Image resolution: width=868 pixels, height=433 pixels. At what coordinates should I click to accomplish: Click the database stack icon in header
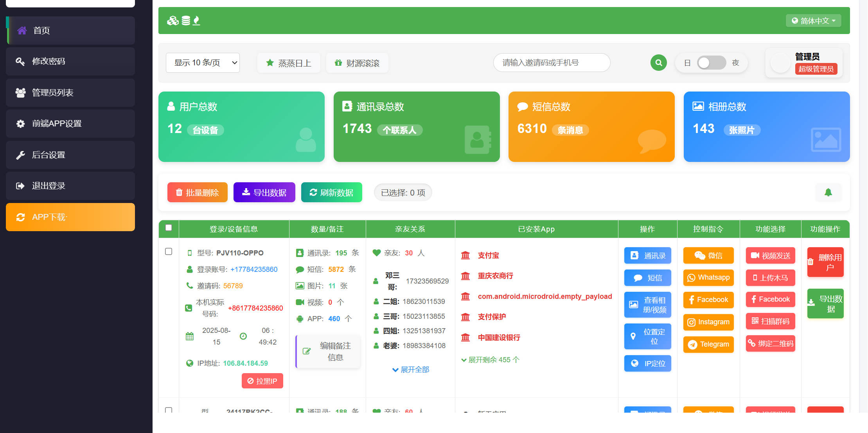(x=186, y=20)
